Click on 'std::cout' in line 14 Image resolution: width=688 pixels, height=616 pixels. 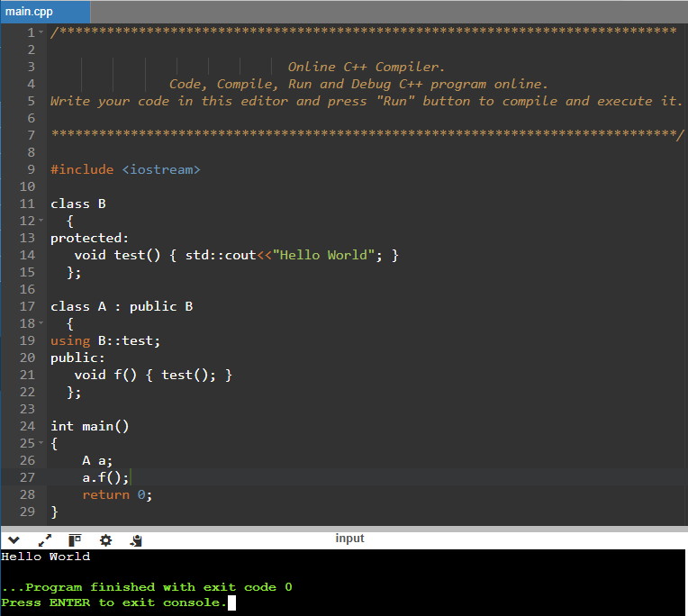[221, 255]
